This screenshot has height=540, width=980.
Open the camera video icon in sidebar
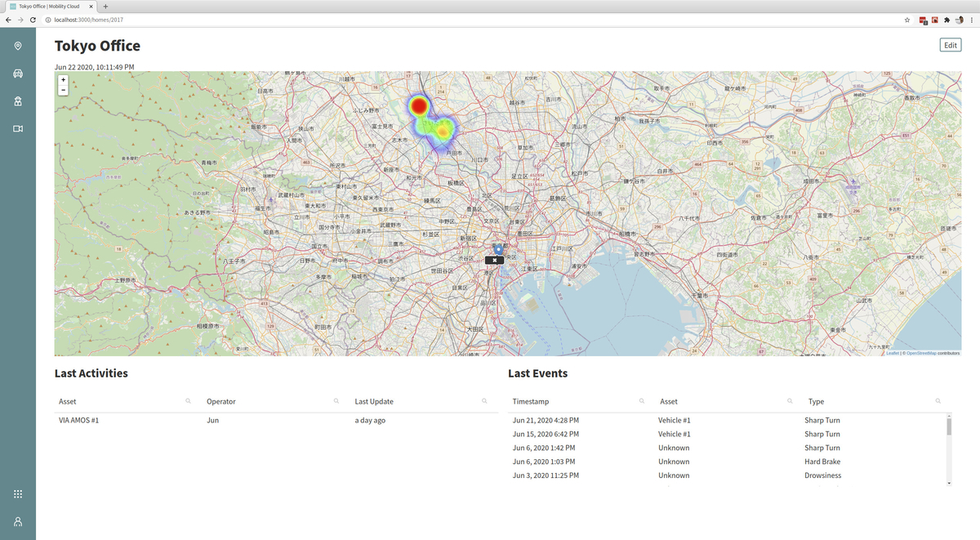click(x=18, y=128)
